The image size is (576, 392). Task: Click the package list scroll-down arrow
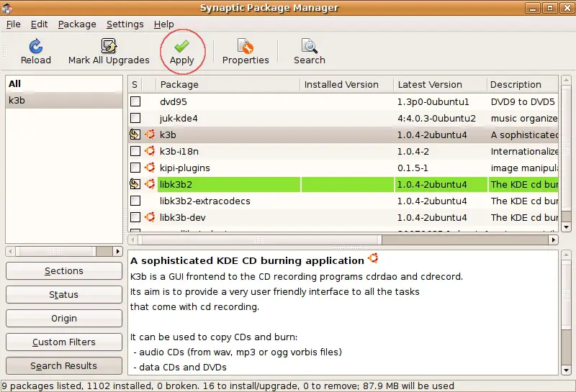click(x=566, y=227)
